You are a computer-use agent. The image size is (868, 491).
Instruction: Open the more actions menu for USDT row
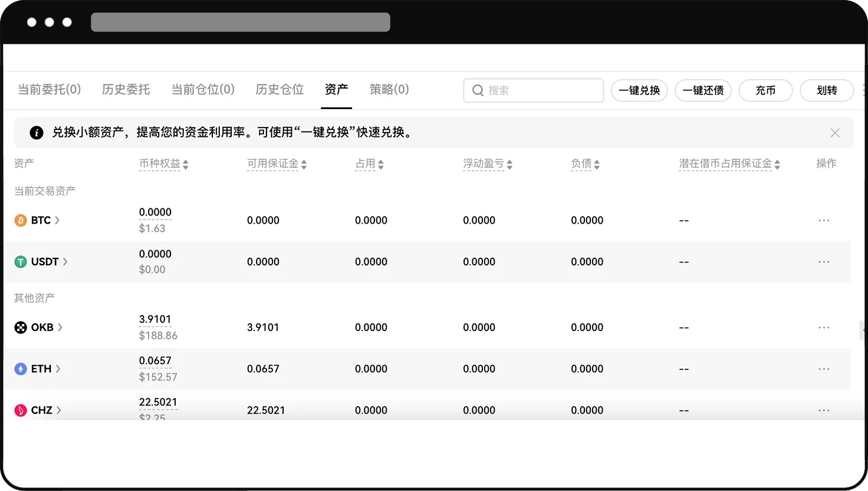824,261
